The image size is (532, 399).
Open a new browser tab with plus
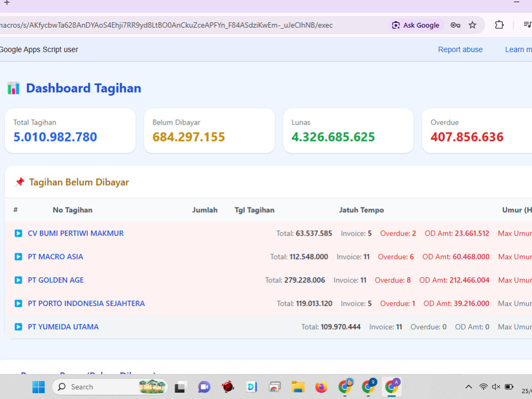(x=6, y=3)
